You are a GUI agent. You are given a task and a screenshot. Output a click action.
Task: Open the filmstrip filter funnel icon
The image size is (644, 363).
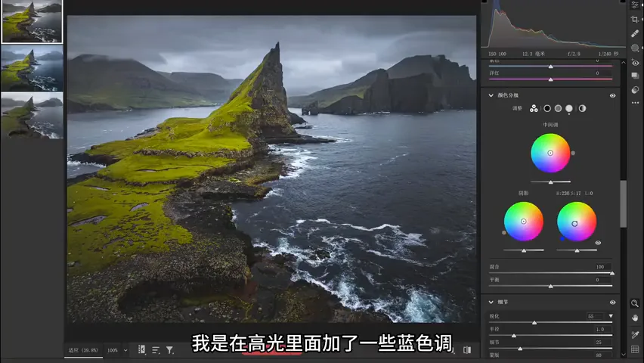point(169,350)
